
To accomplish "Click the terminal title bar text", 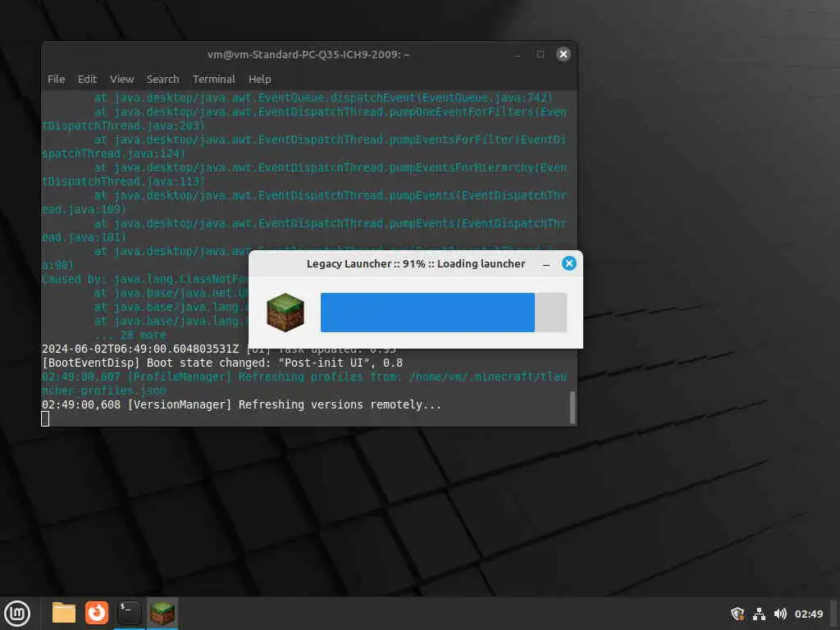I will pos(308,54).
